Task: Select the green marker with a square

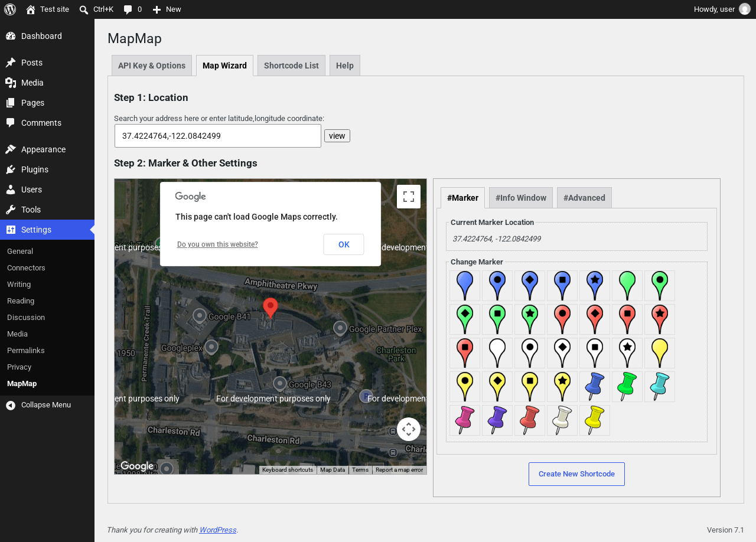Action: [x=497, y=319]
